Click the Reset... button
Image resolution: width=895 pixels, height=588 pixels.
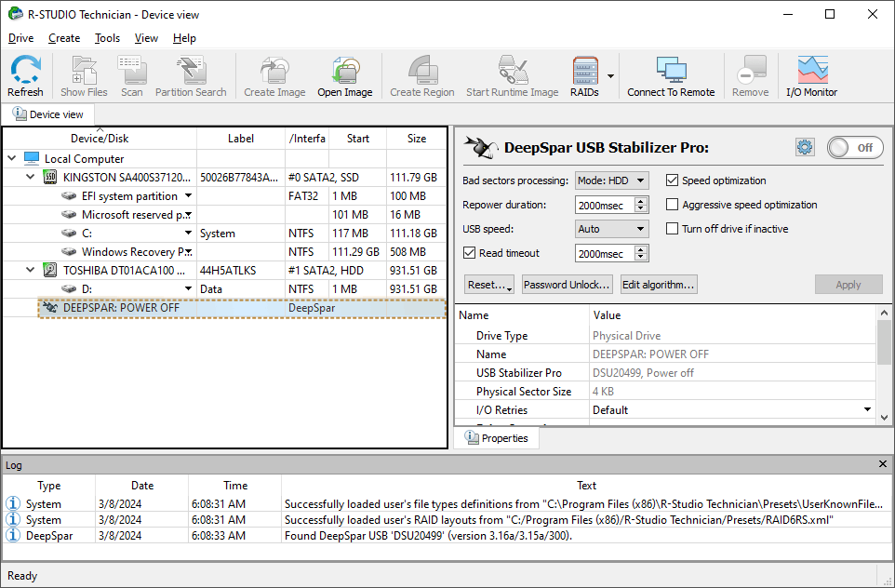489,285
